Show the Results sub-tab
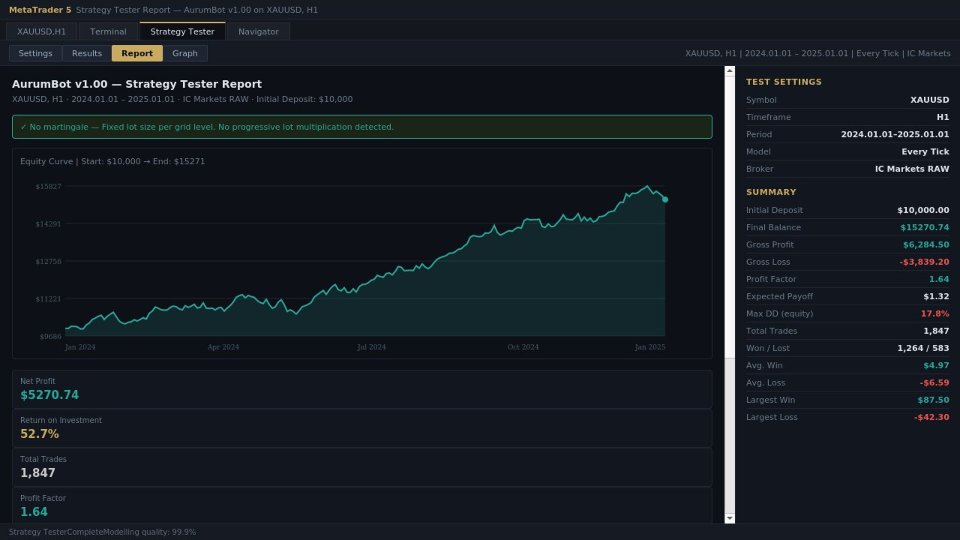960x540 pixels. coord(87,53)
